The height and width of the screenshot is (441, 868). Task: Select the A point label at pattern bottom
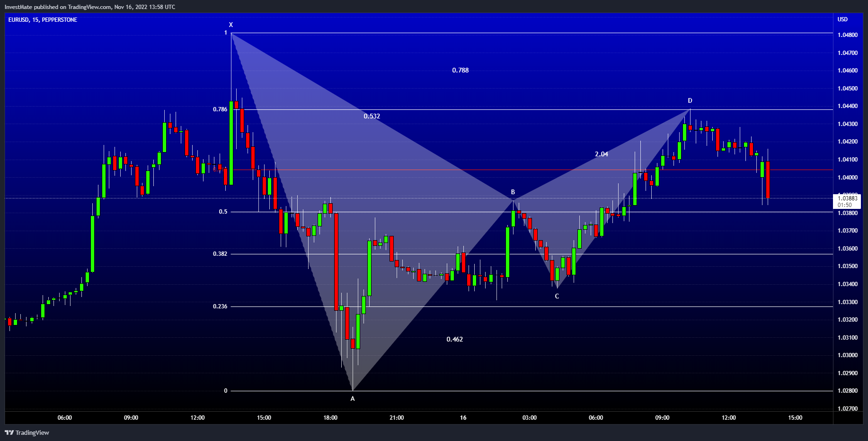[353, 399]
